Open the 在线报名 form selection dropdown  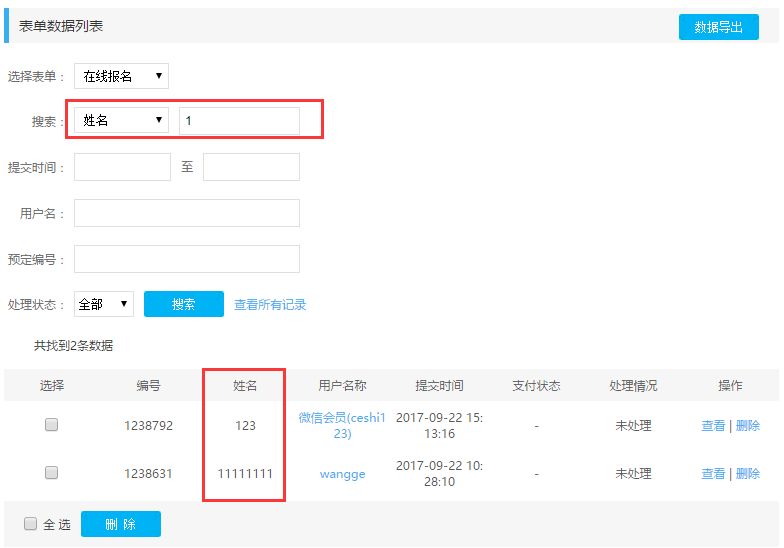click(x=121, y=76)
